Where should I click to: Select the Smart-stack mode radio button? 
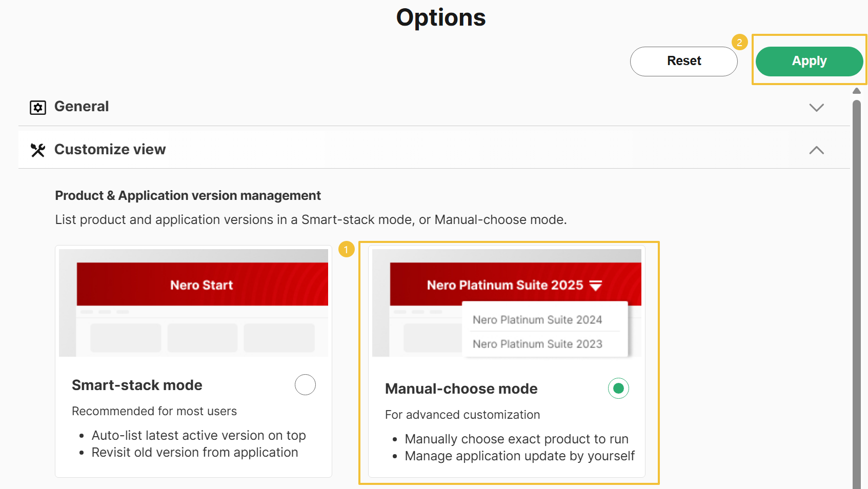coord(305,384)
